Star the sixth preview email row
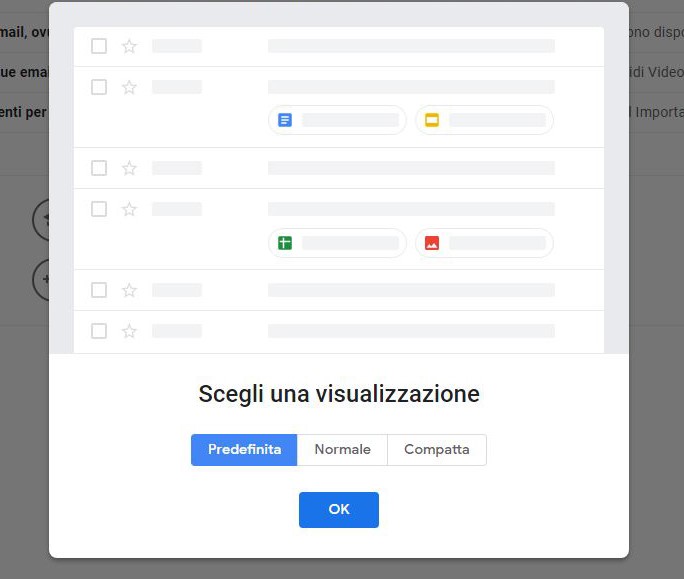 click(129, 331)
